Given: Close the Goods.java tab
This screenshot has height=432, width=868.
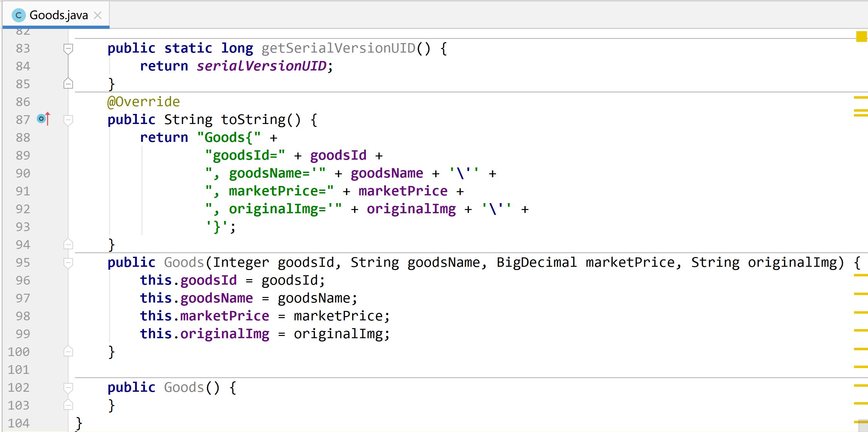Looking at the screenshot, I should [98, 16].
